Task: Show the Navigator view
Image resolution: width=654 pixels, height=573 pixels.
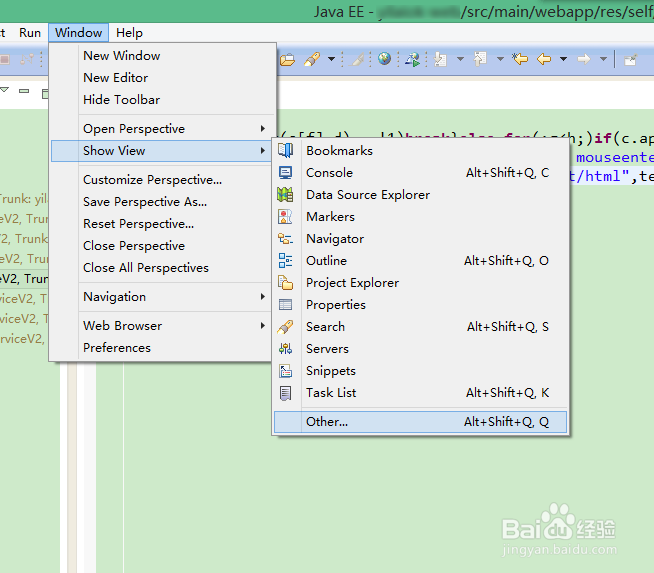Action: click(x=420, y=239)
